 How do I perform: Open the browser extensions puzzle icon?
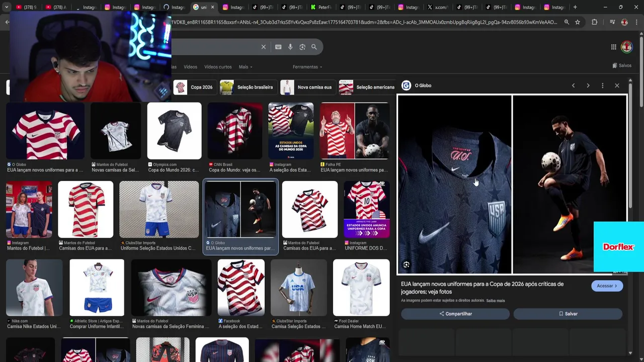[x=595, y=22]
